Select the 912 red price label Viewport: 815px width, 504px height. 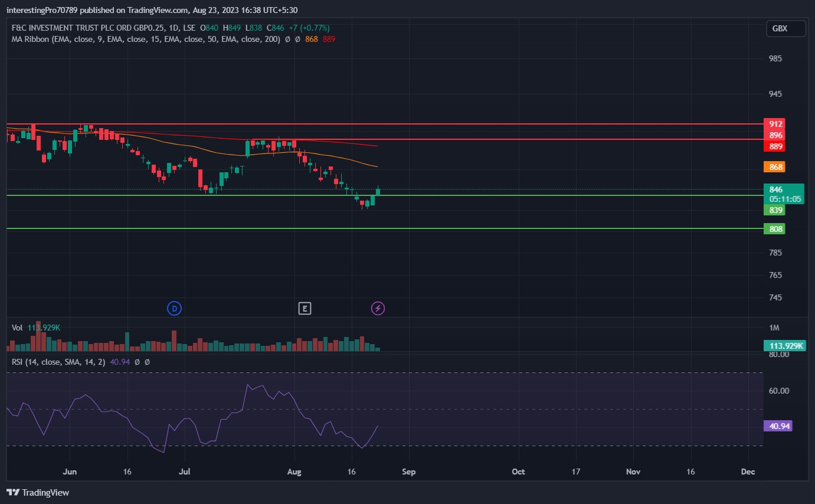point(774,124)
